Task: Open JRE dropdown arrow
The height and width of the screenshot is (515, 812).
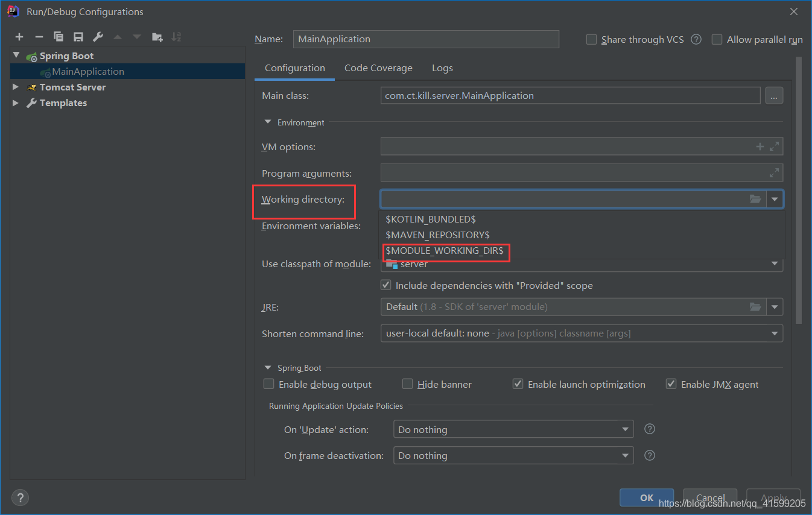Action: pyautogui.click(x=775, y=307)
